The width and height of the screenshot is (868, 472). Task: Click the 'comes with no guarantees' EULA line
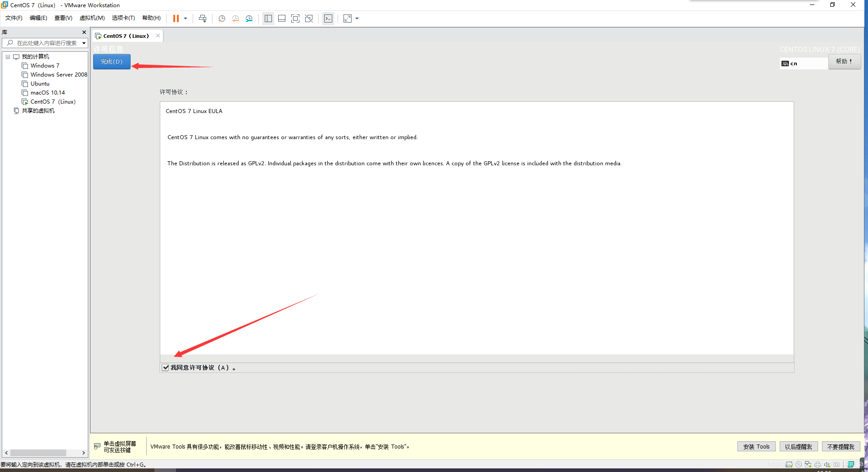(x=293, y=137)
